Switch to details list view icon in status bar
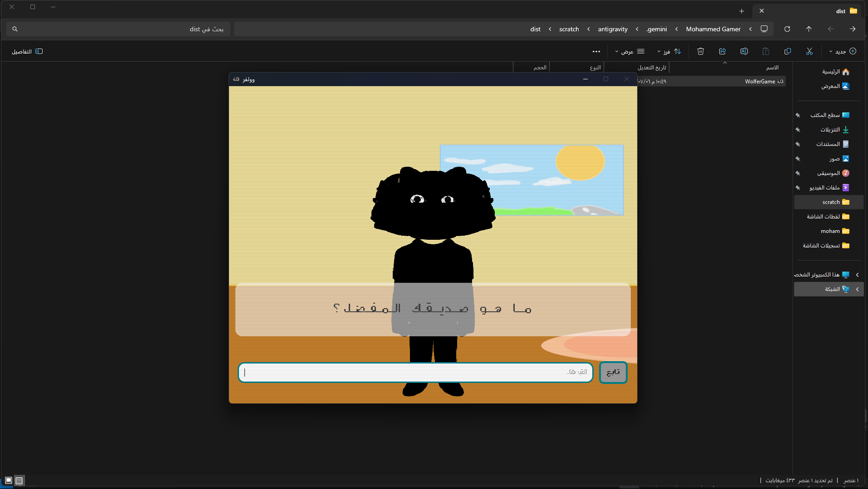 tap(19, 480)
